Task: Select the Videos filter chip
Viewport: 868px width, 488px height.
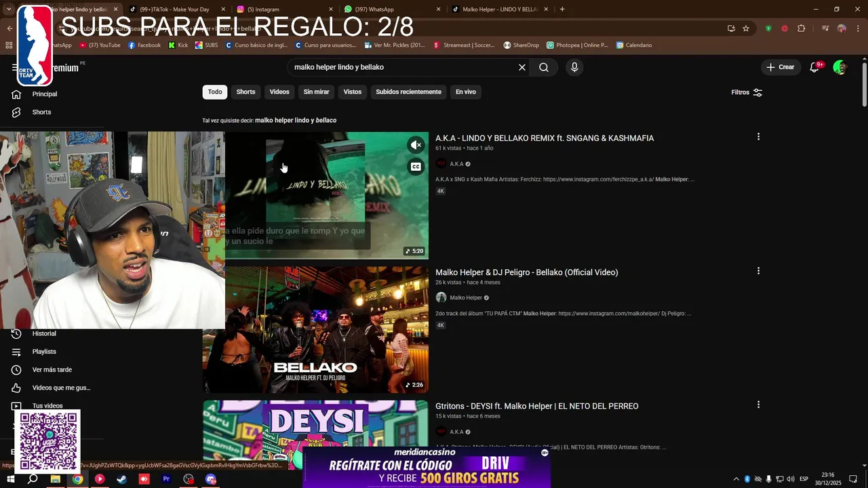Action: (x=279, y=91)
